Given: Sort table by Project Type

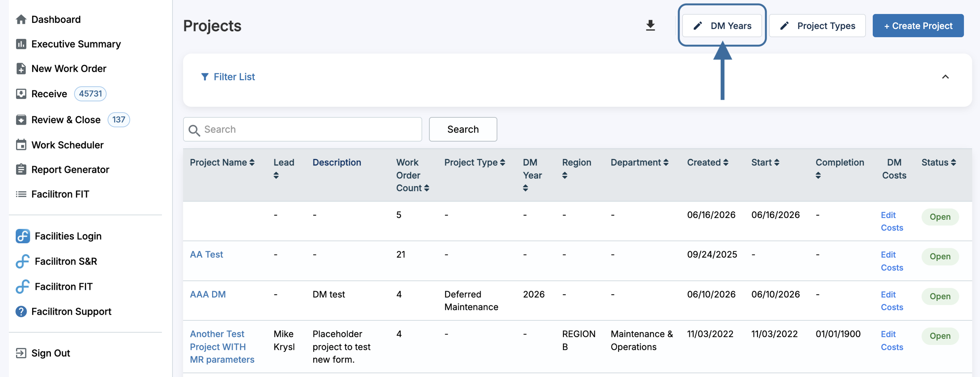Looking at the screenshot, I should tap(503, 162).
